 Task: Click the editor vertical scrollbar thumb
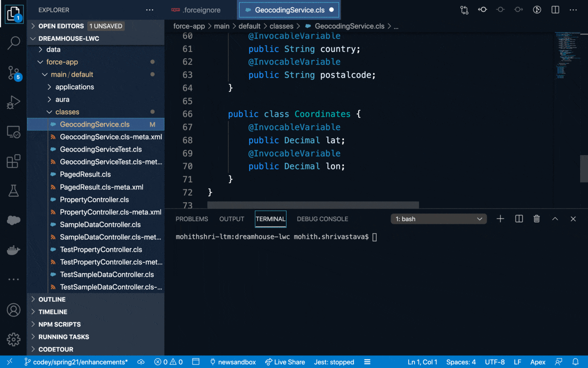(x=584, y=169)
